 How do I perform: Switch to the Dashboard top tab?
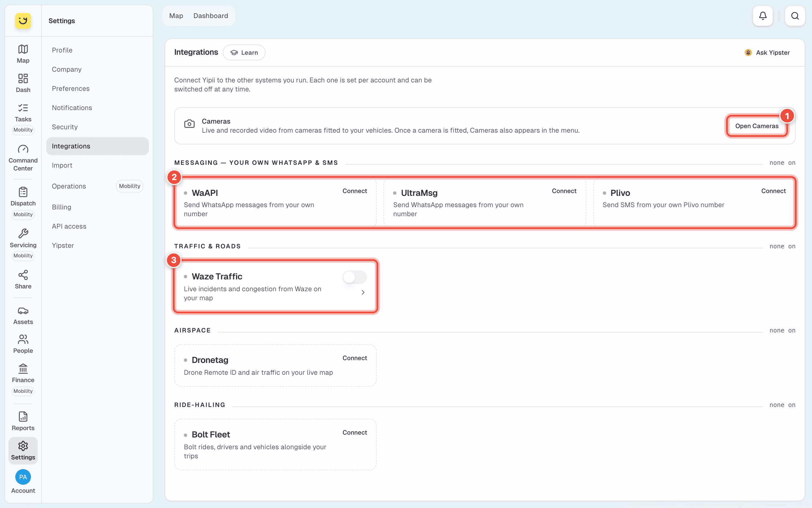[x=211, y=16]
